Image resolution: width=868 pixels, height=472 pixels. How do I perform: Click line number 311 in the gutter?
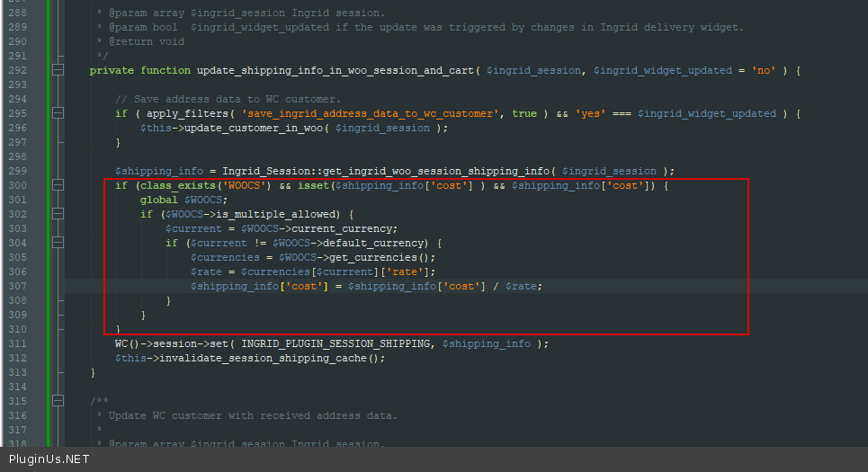17,343
